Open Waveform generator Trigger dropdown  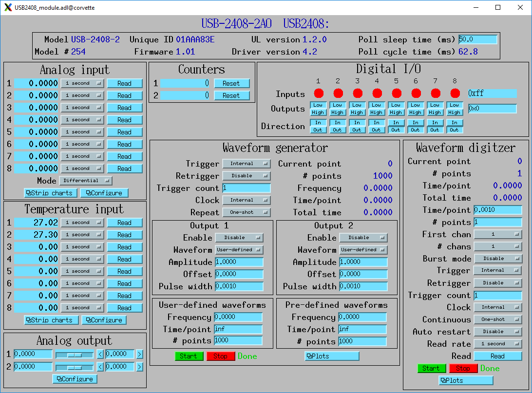point(247,164)
